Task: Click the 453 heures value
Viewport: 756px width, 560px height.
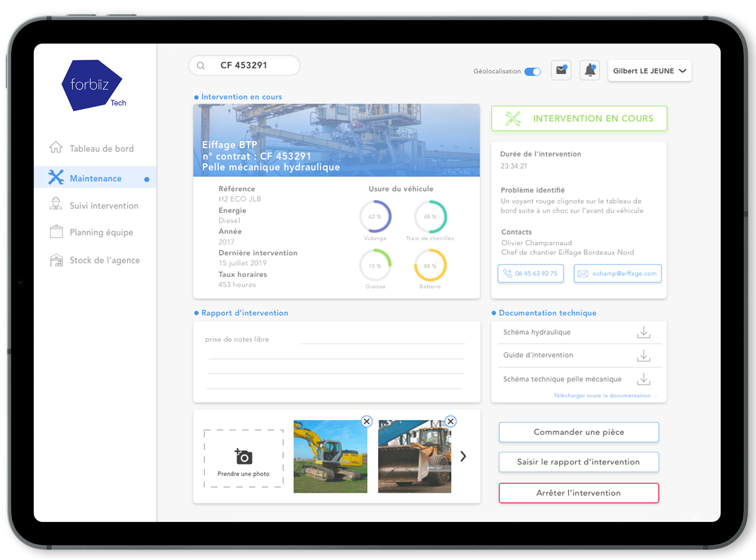Action: point(237,285)
